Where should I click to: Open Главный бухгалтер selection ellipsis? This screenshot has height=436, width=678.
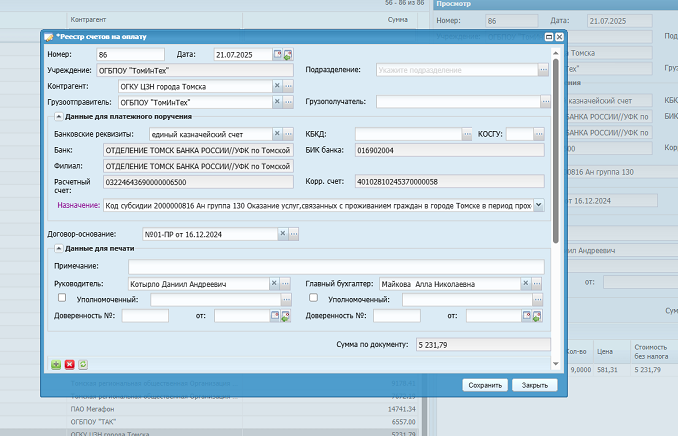click(537, 283)
